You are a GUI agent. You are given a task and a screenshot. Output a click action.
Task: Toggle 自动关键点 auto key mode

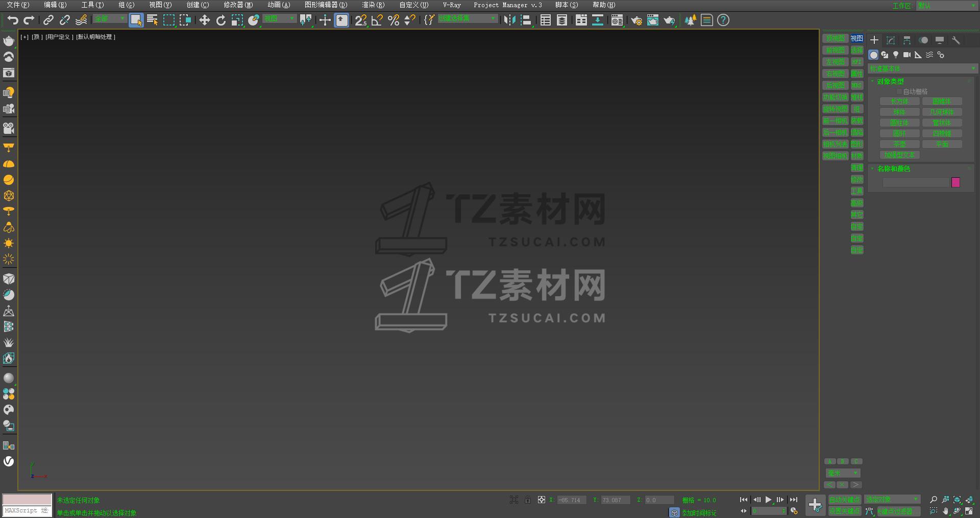(x=844, y=500)
